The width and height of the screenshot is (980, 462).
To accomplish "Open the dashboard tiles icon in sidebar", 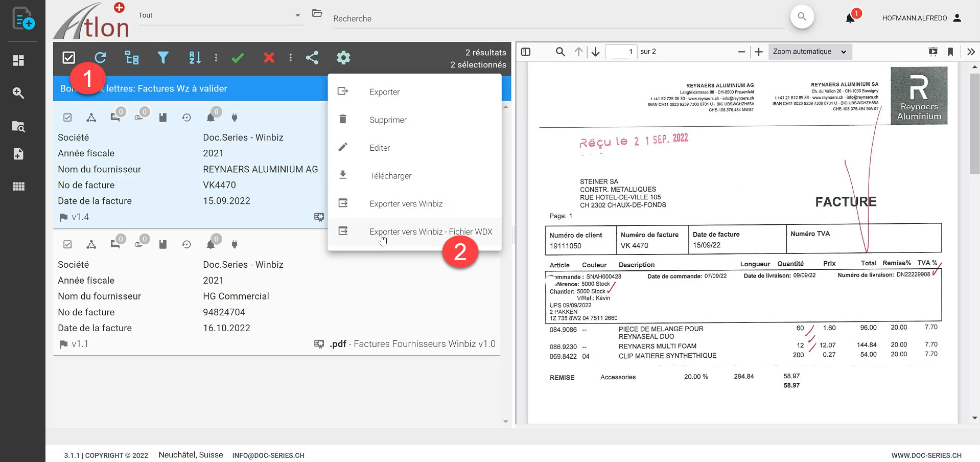I will [18, 60].
